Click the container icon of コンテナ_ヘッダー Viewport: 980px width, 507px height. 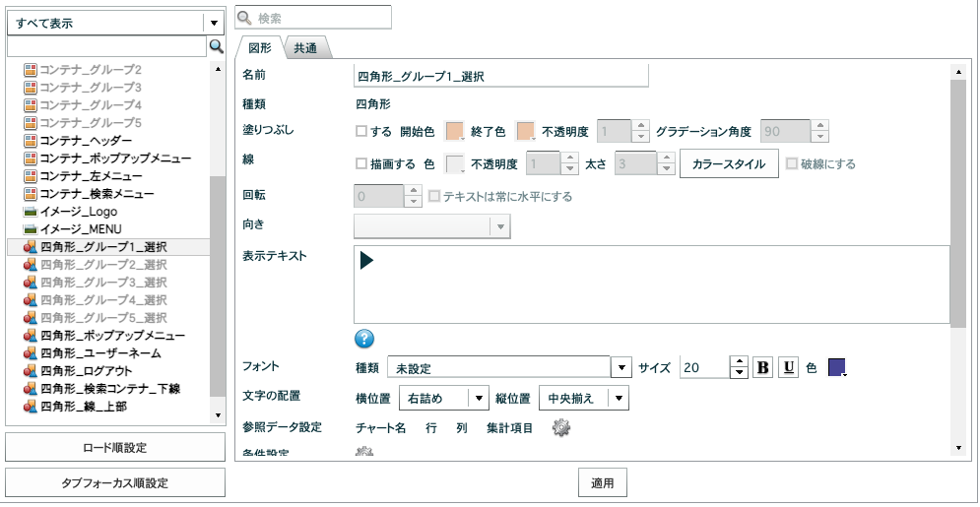click(31, 141)
